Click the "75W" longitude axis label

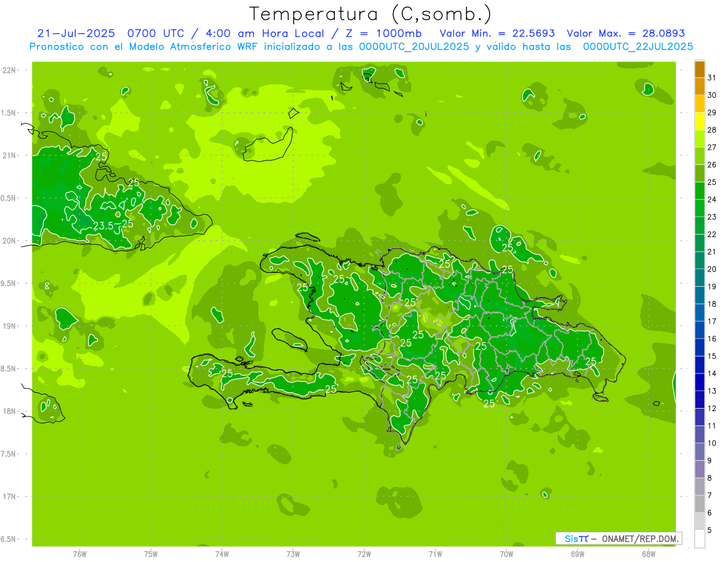pos(151,554)
